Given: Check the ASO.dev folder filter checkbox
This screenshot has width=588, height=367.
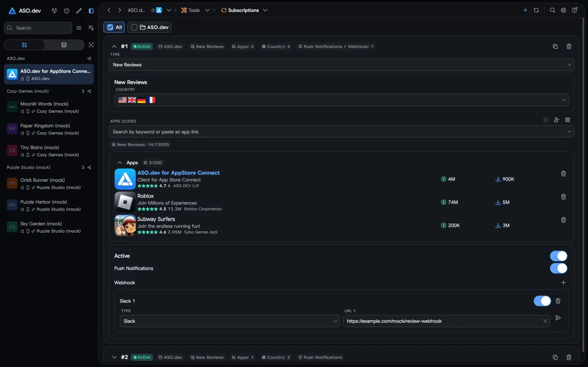Looking at the screenshot, I should click(x=134, y=27).
